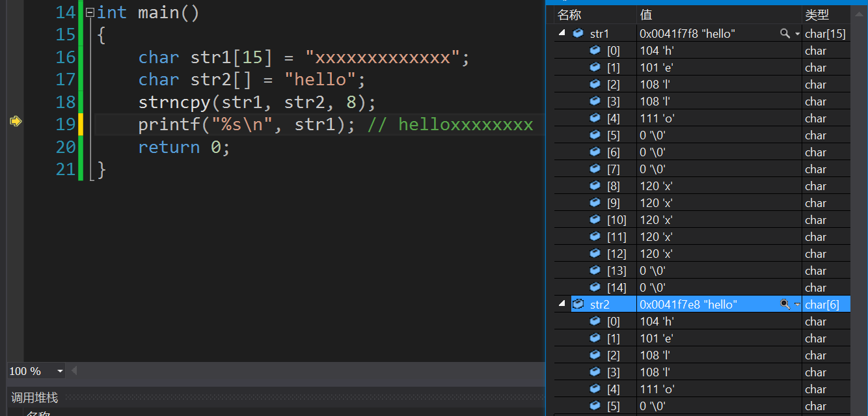Select the 调用堆栈 panel title

point(33,397)
